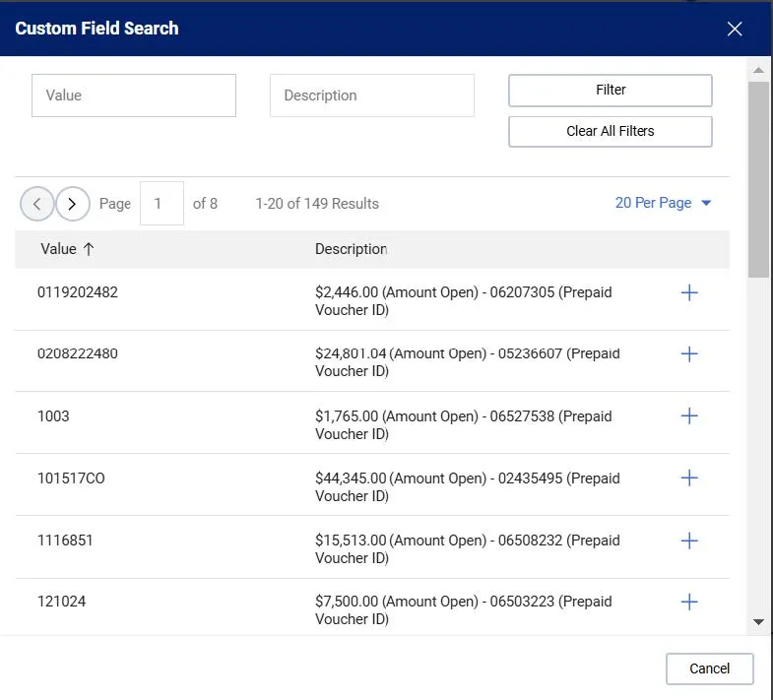Add value 0119202482 with plus icon
This screenshot has width=773, height=700.
(689, 292)
